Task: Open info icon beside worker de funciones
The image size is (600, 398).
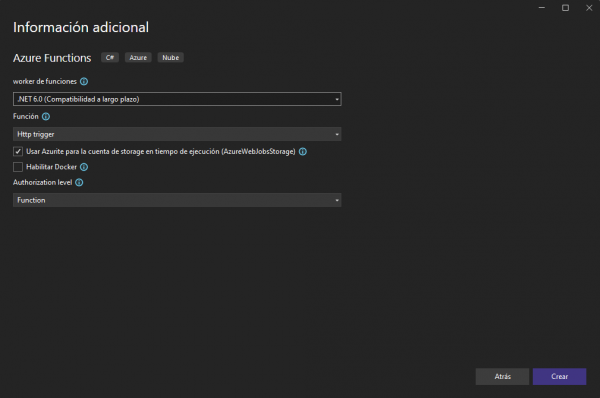Action: point(84,82)
